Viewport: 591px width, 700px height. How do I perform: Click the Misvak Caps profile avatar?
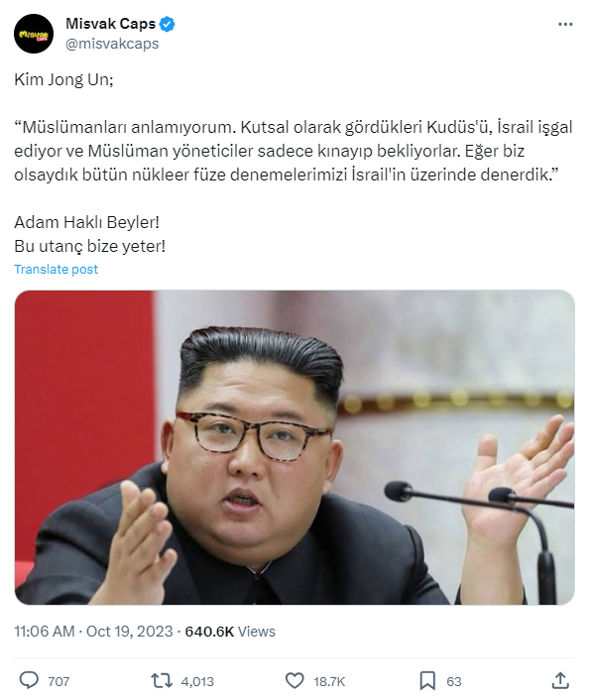(x=34, y=34)
